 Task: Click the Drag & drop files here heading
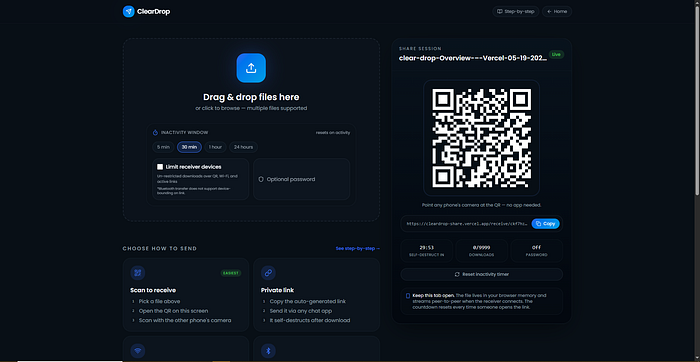pos(251,97)
